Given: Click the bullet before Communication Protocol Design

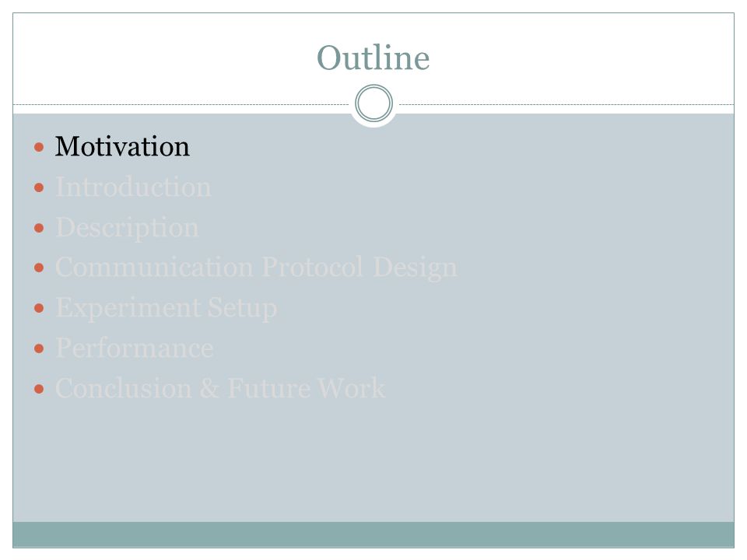Looking at the screenshot, I should pos(39,268).
